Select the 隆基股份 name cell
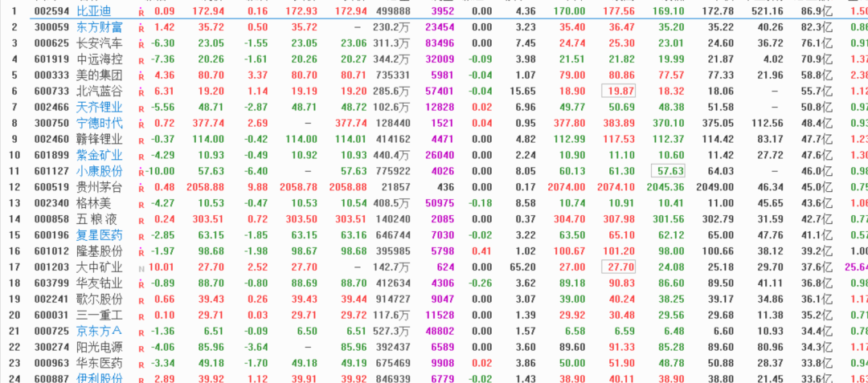Image resolution: width=868 pixels, height=383 pixels. click(x=100, y=251)
